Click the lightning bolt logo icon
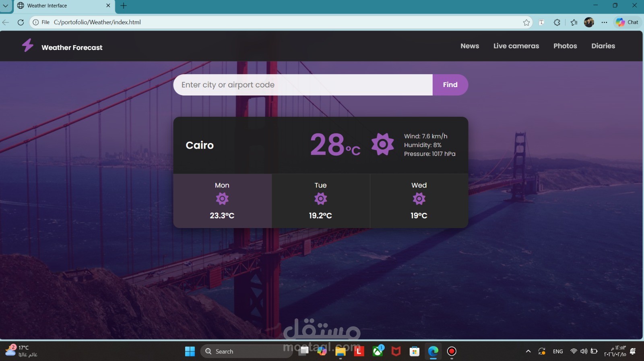Screen dimensions: 644x361 click(28, 45)
